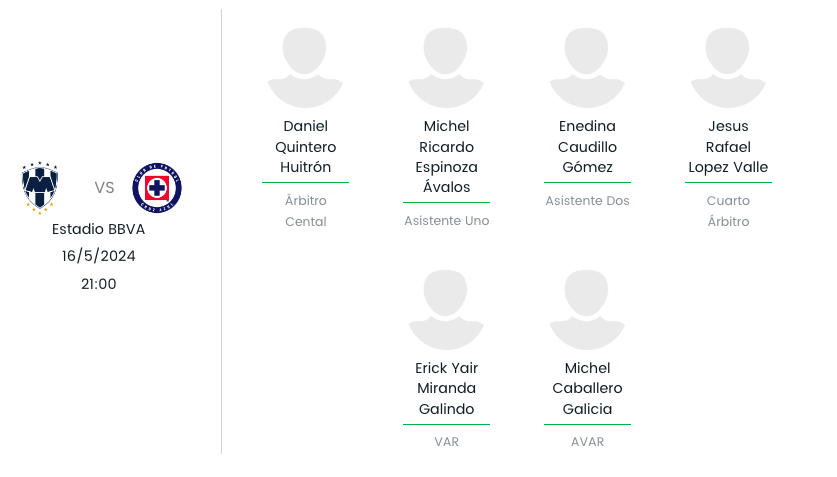Open Michel Caballero Galicia name link

587,388
